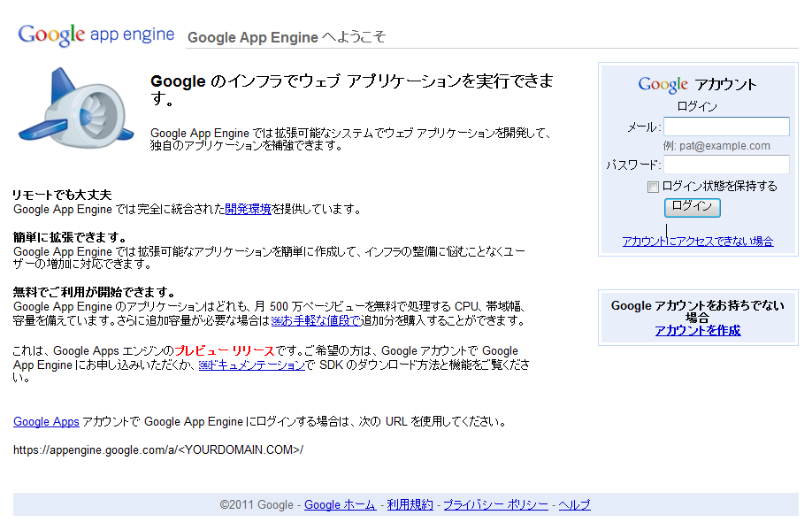Click the ログイン button
The image size is (812, 530).
692,207
